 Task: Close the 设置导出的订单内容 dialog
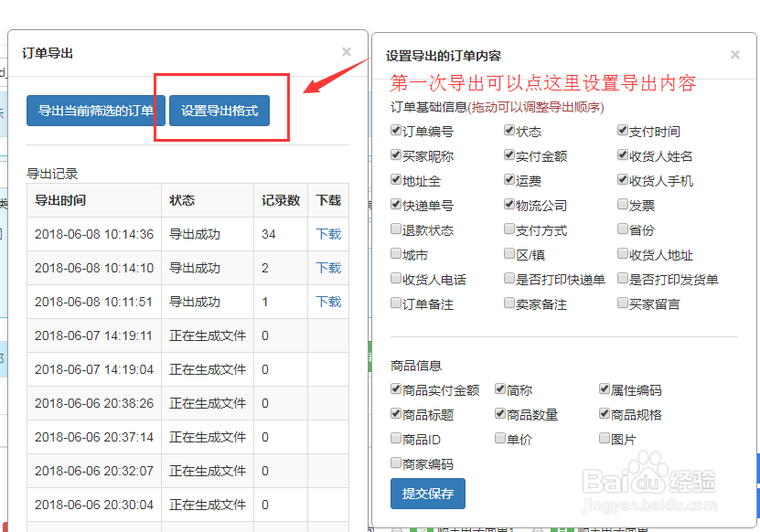(735, 55)
